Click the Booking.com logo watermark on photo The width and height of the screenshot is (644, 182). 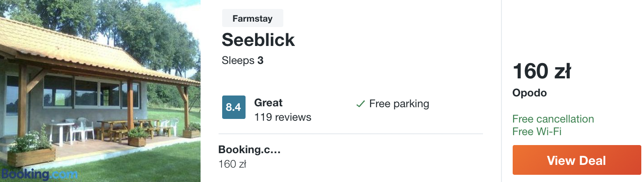coord(40,174)
